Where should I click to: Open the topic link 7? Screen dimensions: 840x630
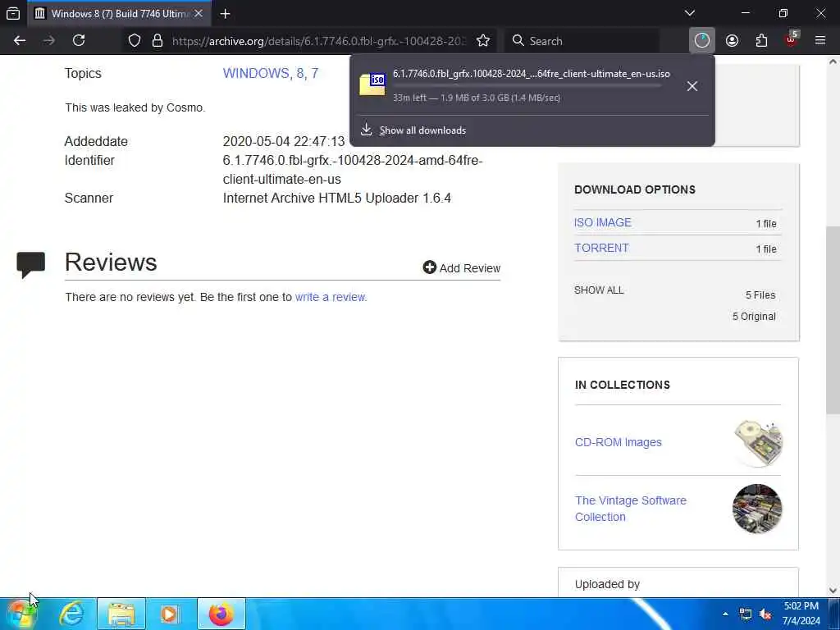coord(314,73)
